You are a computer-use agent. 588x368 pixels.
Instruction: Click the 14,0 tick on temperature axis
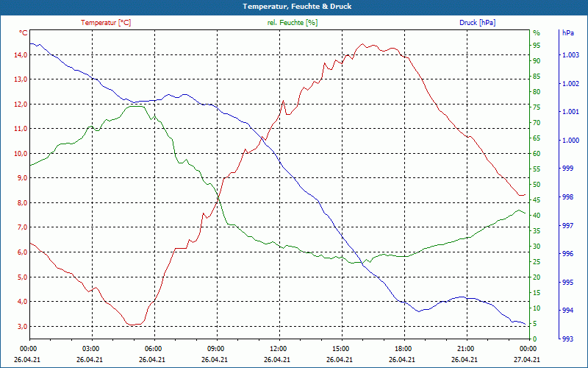click(x=21, y=54)
